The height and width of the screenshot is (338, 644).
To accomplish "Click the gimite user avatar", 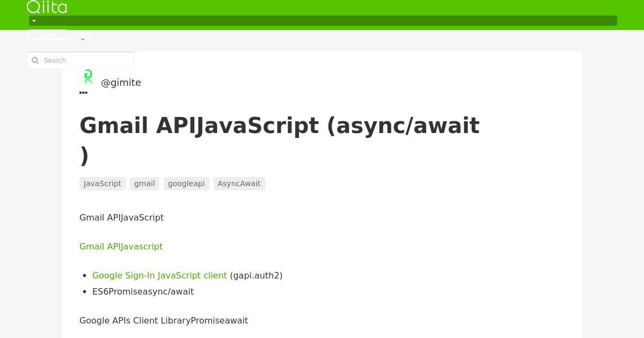I will coord(88,77).
